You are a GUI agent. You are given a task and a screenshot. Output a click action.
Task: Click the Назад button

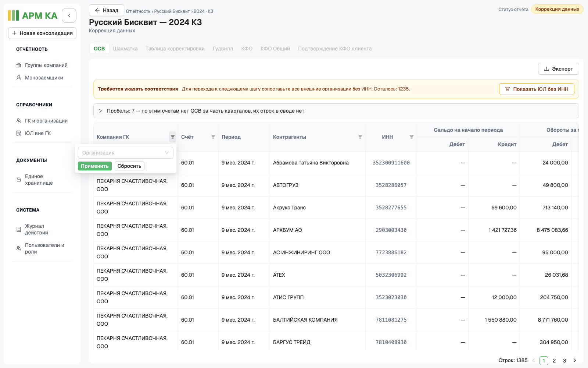click(x=107, y=10)
